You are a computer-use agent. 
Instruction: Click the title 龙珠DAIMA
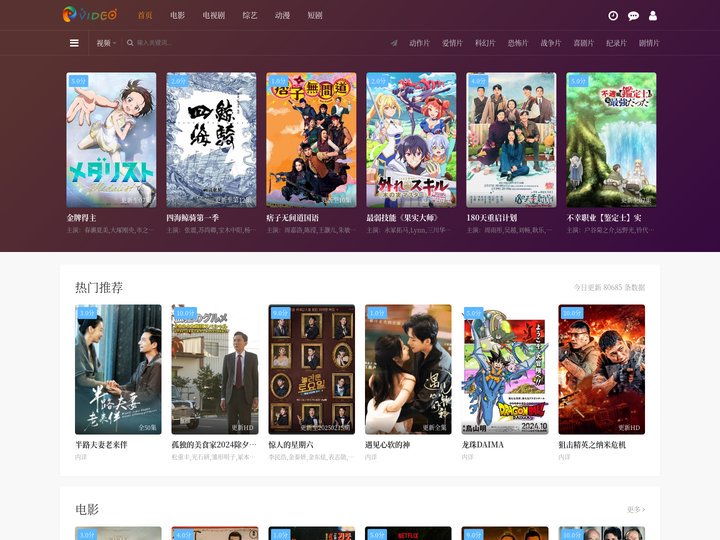click(483, 444)
